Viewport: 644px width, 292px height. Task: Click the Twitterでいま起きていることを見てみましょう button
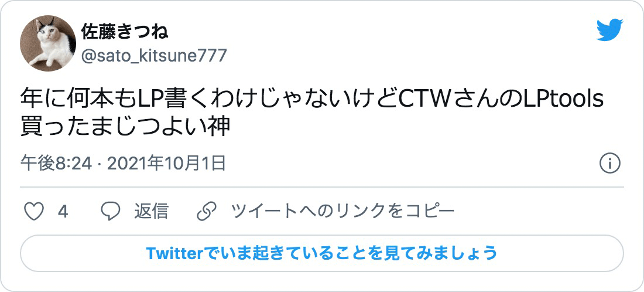[322, 253]
